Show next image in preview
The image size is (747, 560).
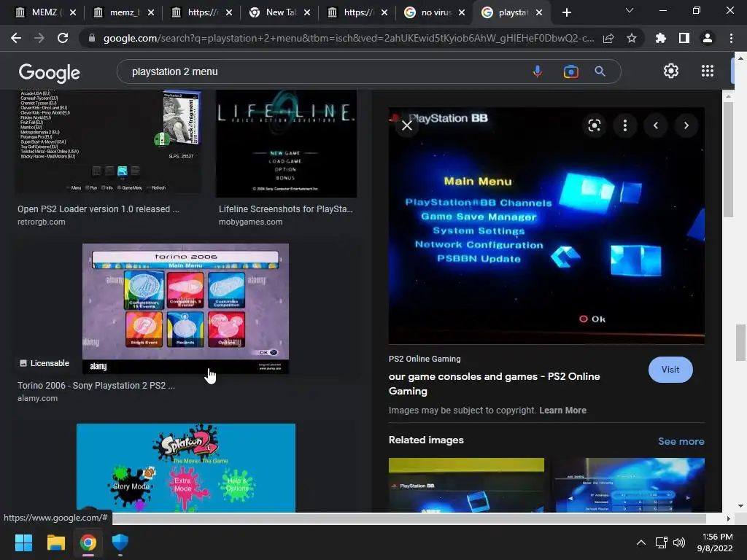[686, 125]
